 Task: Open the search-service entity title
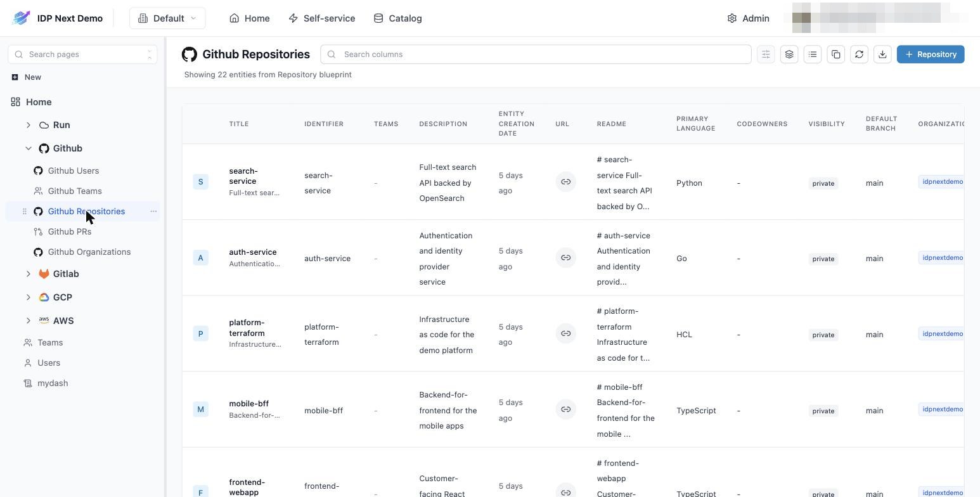pos(243,176)
